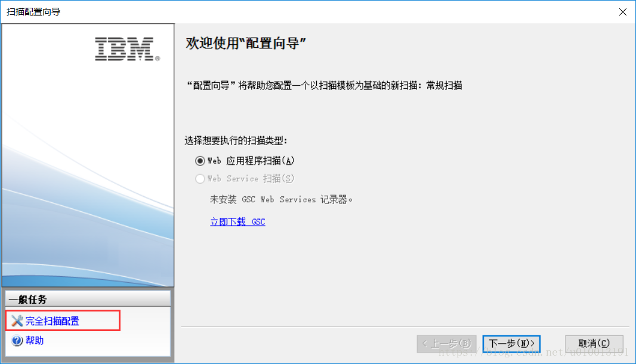Screen dimensions: 636x364
Task: Click the 常规扫描 template description line
Action: tap(324, 85)
